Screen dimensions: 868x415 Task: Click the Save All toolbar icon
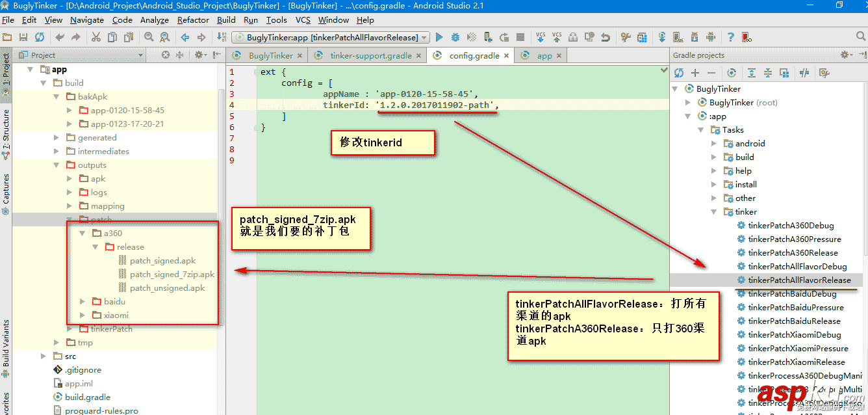(23, 38)
